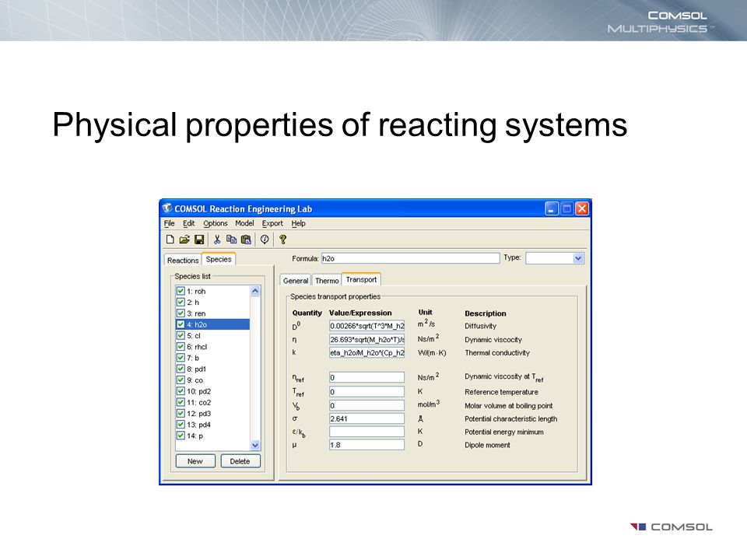747x560 pixels.
Task: Click the Formula input field
Action: tap(410, 258)
